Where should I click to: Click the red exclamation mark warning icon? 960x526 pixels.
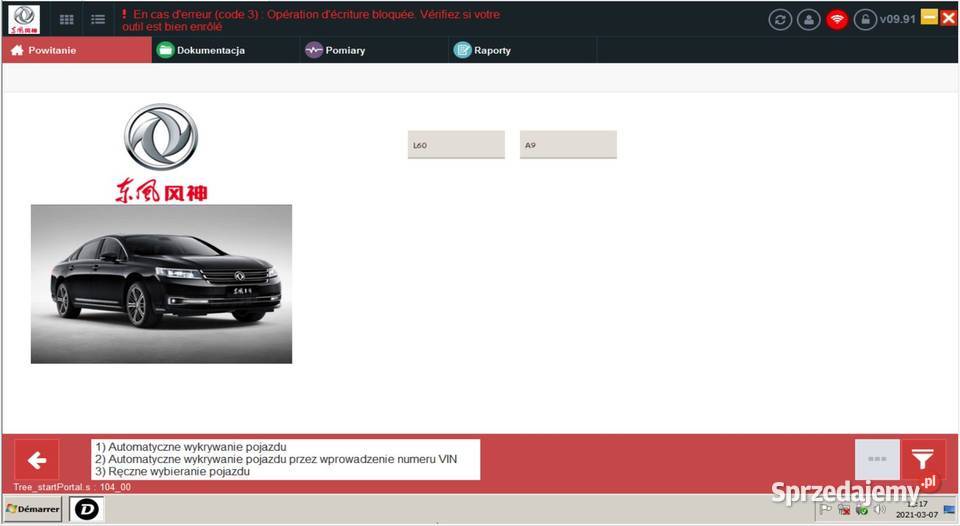tap(124, 14)
